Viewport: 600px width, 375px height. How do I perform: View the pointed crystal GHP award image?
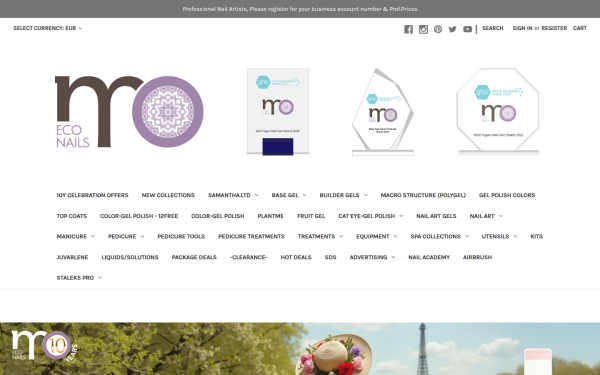[x=383, y=112]
